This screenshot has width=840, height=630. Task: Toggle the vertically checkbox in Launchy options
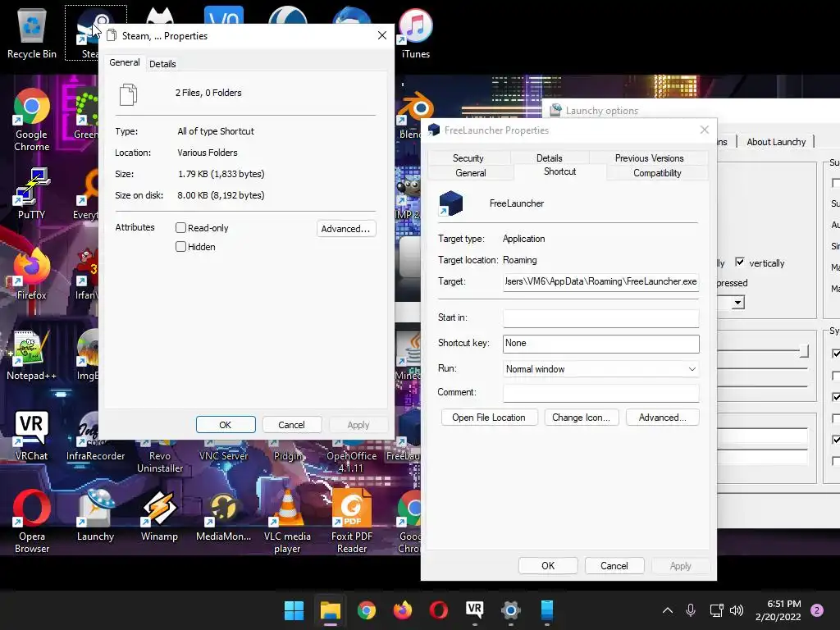coord(740,262)
